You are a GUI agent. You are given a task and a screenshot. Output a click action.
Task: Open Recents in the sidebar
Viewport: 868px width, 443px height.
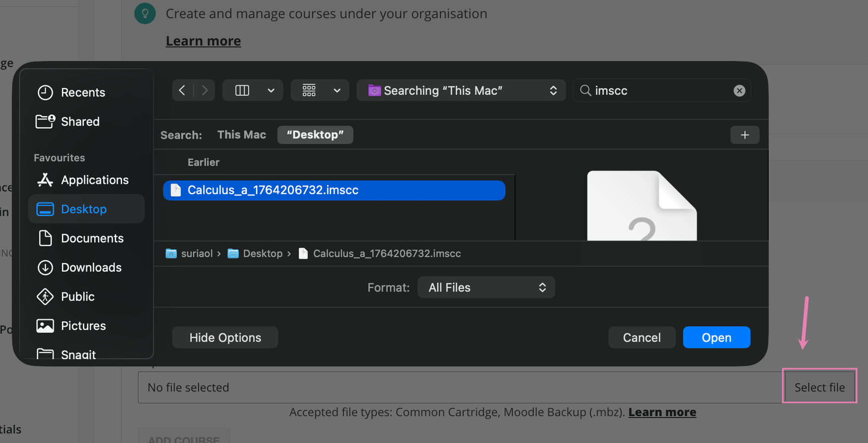point(83,92)
